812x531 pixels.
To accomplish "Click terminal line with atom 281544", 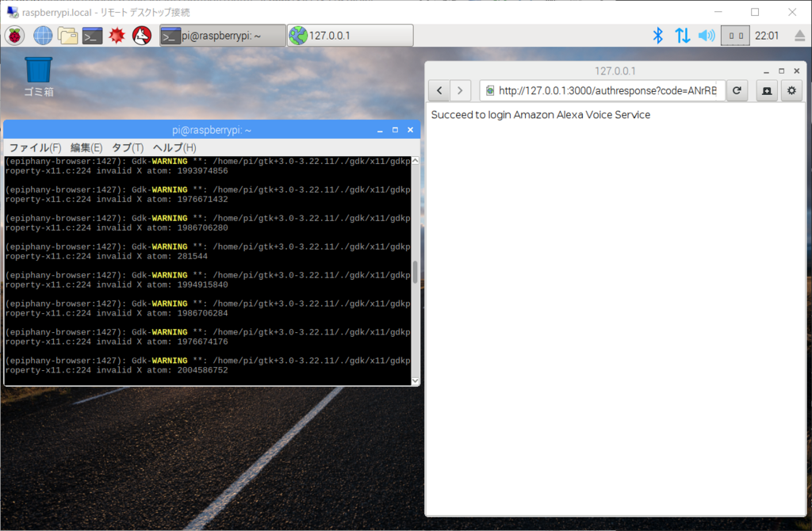I will 106,256.
